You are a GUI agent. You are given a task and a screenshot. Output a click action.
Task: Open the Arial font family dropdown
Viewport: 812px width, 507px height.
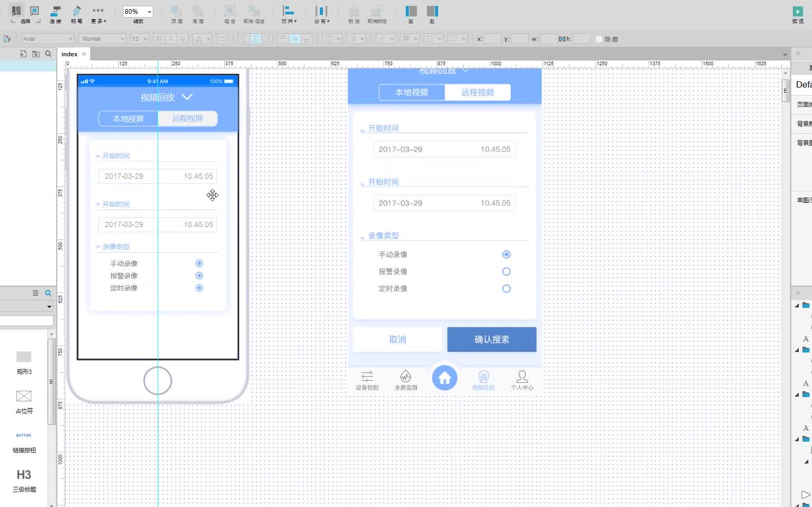(x=47, y=39)
